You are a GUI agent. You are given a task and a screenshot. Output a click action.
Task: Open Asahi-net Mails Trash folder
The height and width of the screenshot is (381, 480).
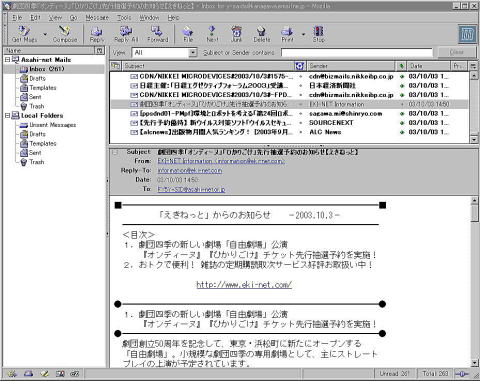37,106
